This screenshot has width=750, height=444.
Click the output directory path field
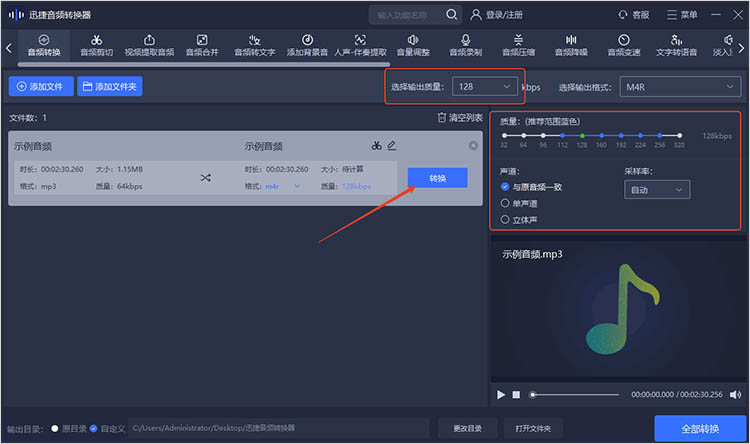(x=278, y=428)
